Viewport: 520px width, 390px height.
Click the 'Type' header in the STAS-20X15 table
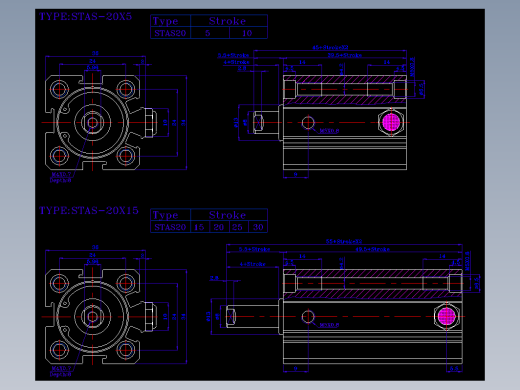tap(165, 215)
